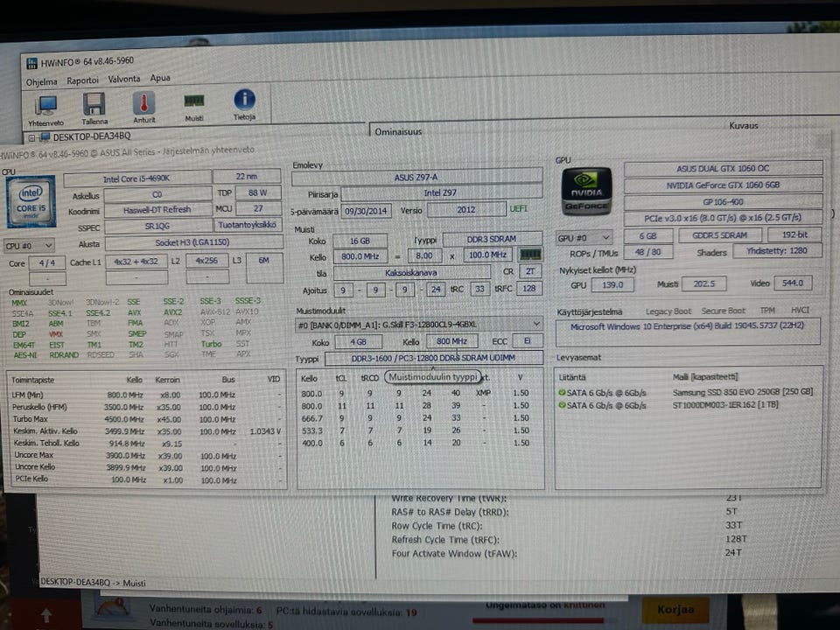
Task: Click the green memory chip icon beside 100.0 MHz
Action: click(x=530, y=255)
